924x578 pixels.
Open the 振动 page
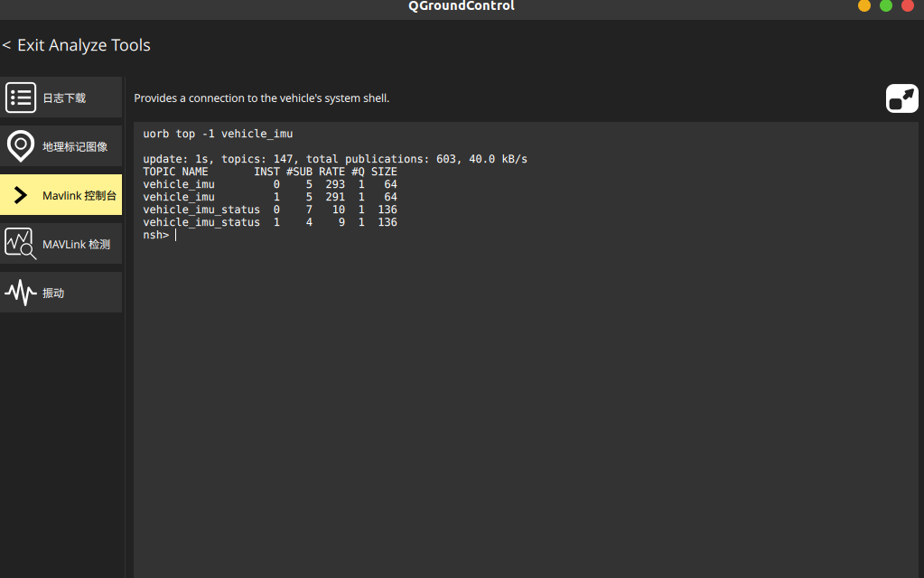pos(54,293)
